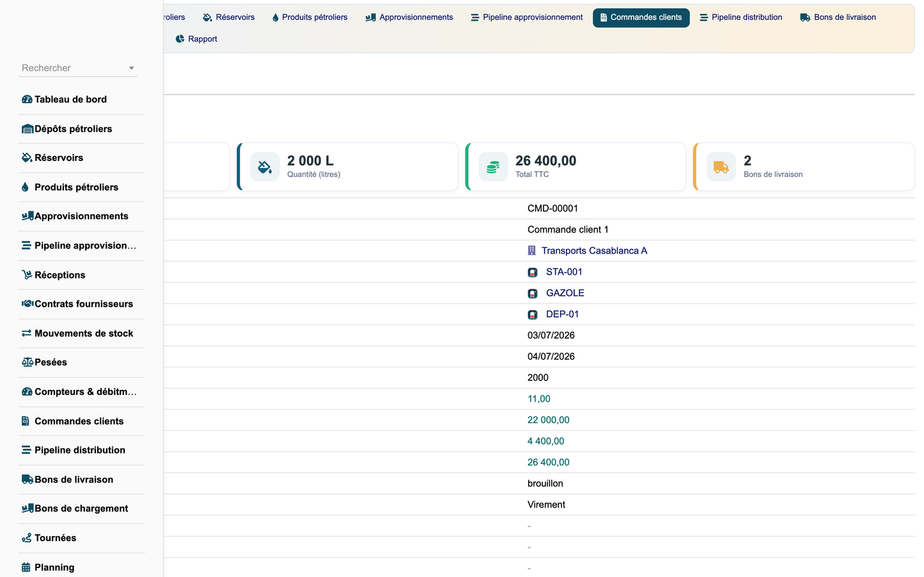924x577 pixels.
Task: Click the Approvisionnements sidebar icon
Action: pyautogui.click(x=27, y=216)
